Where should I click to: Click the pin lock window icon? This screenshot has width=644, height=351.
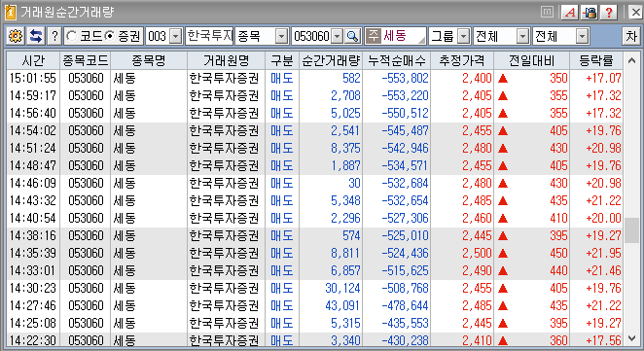pos(589,13)
